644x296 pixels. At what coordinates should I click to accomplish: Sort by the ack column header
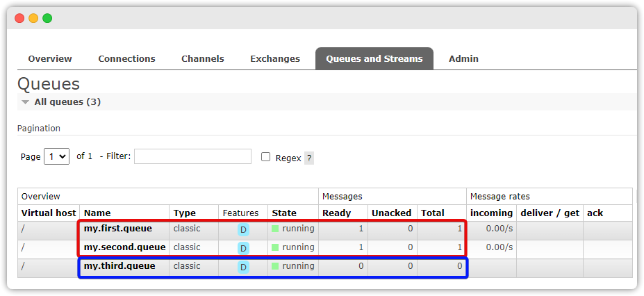coord(595,213)
